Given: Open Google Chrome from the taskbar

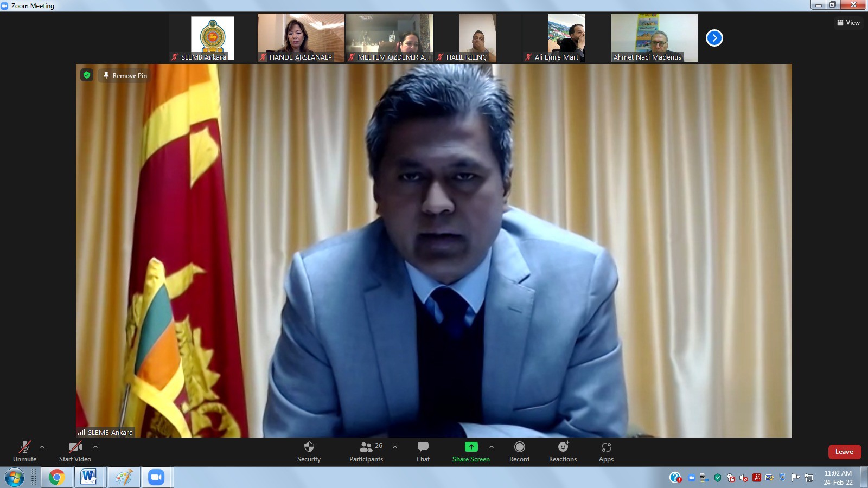Looking at the screenshot, I should click(x=57, y=478).
